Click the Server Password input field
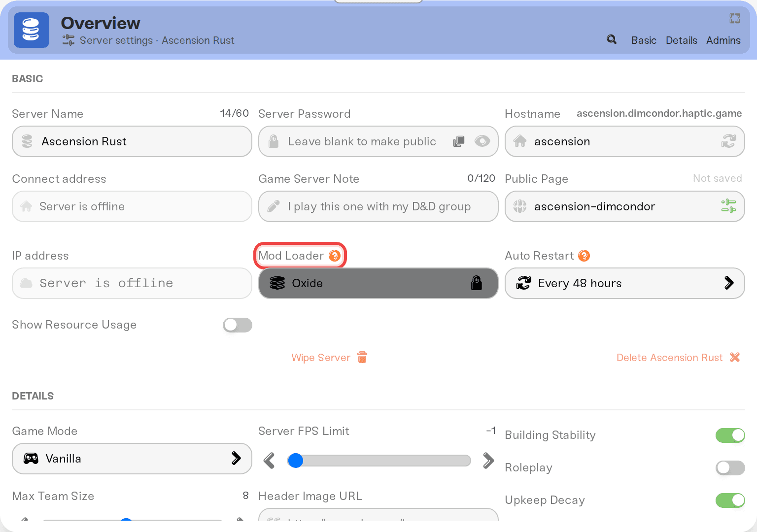 click(378, 141)
